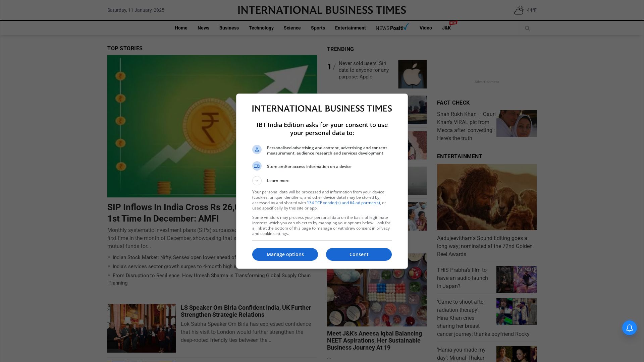The image size is (644, 362).
Task: Open the 134 TCF vendors link
Action: coord(343,203)
